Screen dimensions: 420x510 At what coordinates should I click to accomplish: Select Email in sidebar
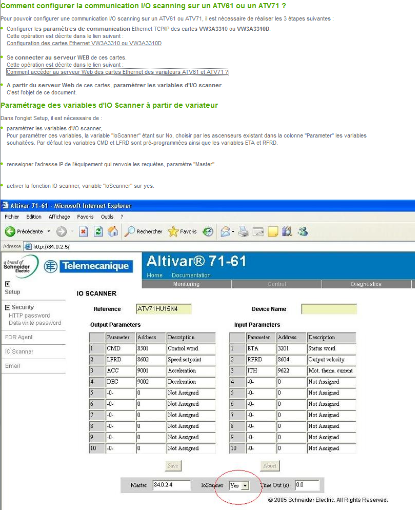pyautogui.click(x=12, y=366)
